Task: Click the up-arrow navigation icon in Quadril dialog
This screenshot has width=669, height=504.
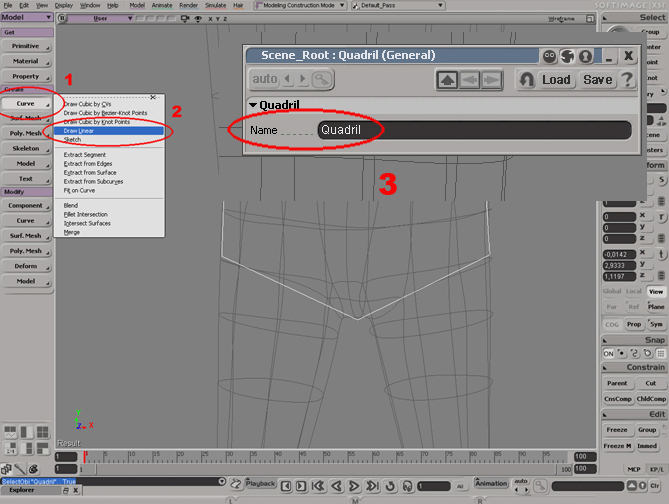Action: 448,80
